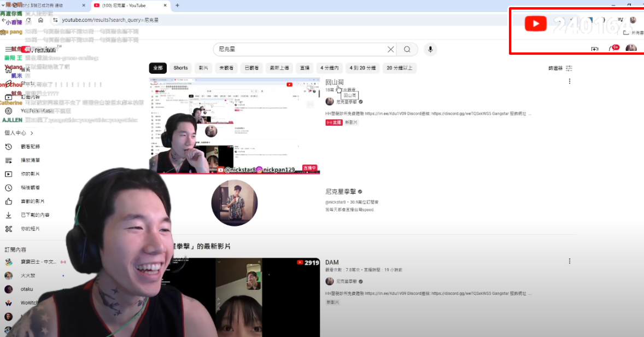This screenshot has width=644, height=337.
Task: Select the 直播 filter chip
Action: pos(305,68)
